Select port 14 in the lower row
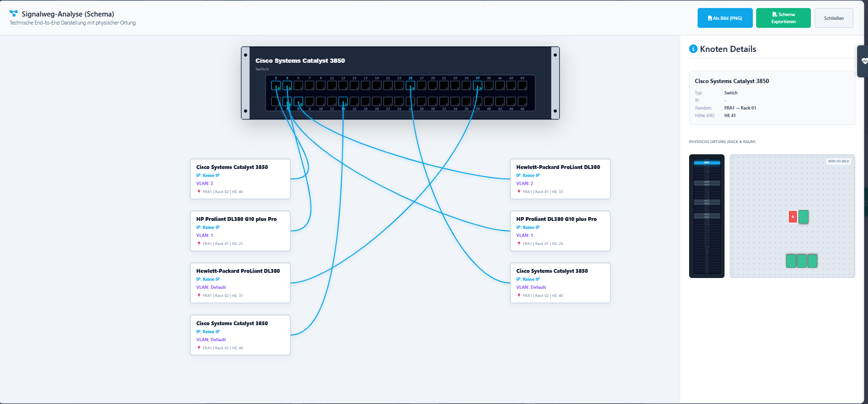This screenshot has width=868, height=404. 343,101
